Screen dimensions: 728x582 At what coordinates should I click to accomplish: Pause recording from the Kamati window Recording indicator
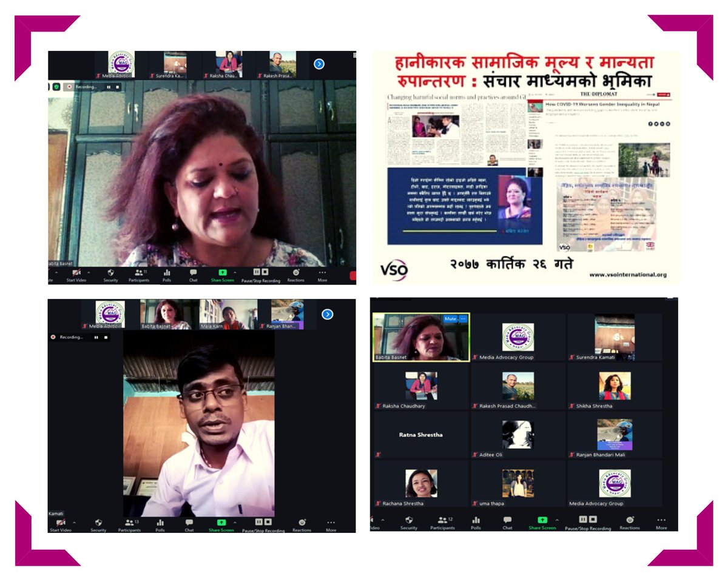click(x=96, y=337)
